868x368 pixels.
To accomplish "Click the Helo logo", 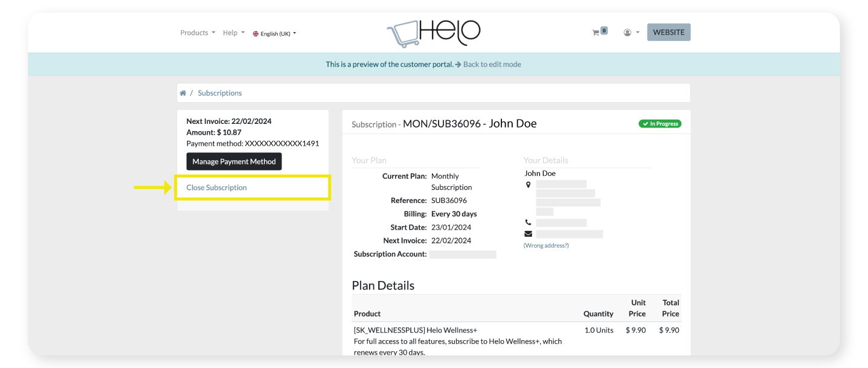I will point(433,33).
